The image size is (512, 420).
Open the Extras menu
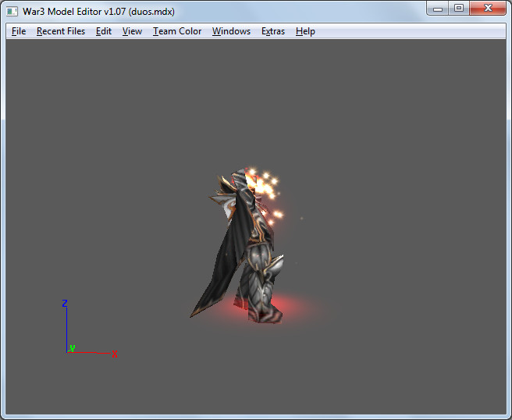click(x=273, y=31)
